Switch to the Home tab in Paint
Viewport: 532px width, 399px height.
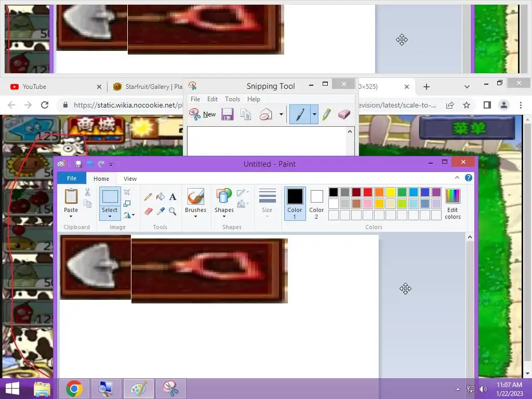[101, 179]
